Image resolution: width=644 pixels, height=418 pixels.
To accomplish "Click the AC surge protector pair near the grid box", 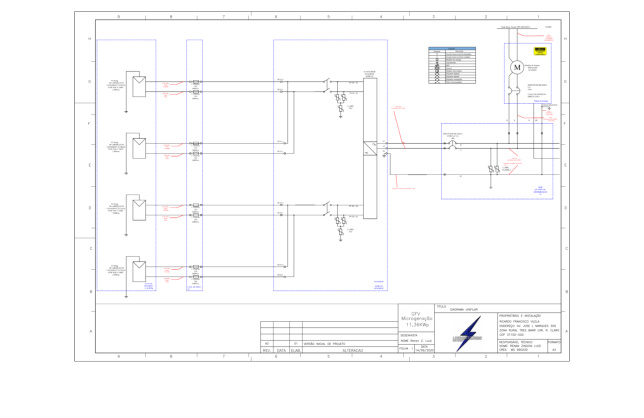I will point(494,169).
